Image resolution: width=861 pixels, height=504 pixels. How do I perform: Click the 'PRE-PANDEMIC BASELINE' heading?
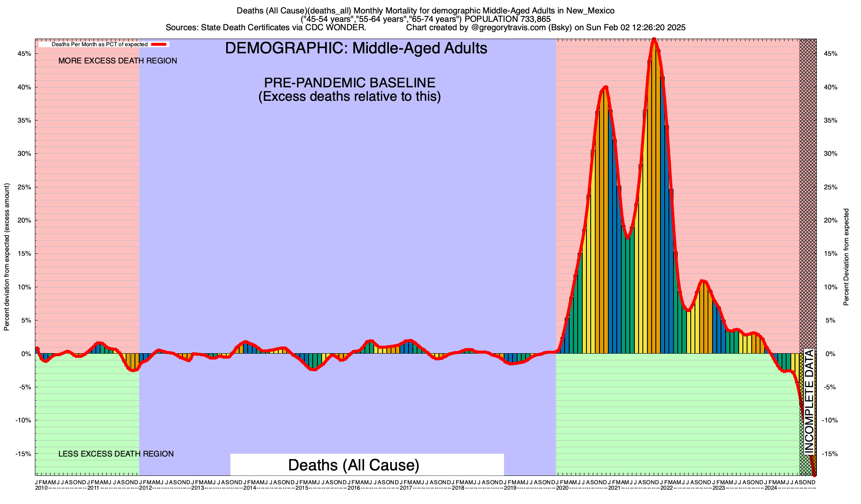349,82
